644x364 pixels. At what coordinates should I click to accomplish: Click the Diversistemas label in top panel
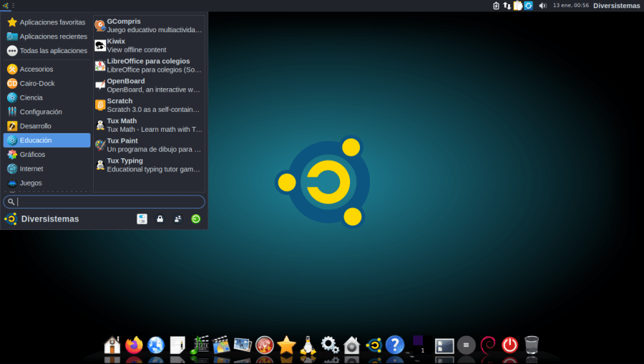[x=616, y=6]
